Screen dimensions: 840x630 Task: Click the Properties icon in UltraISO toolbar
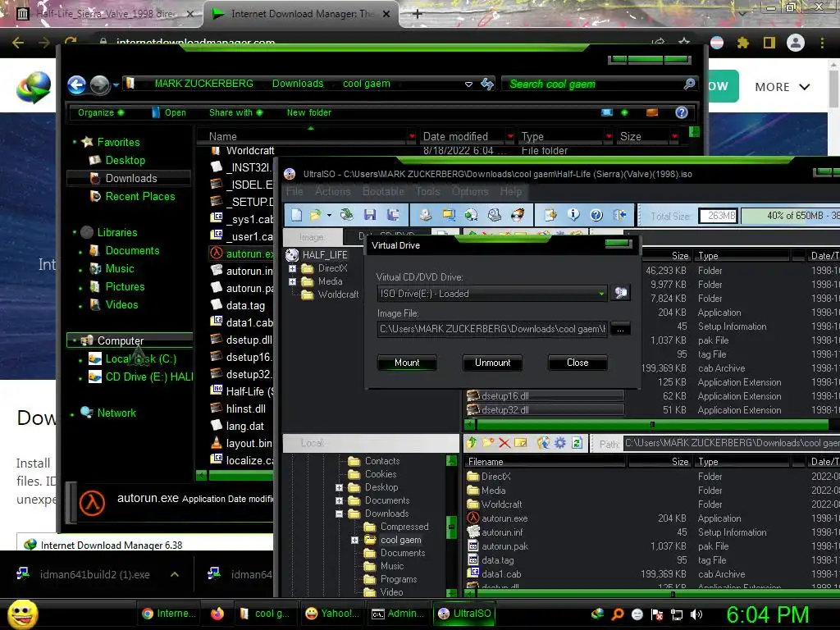pos(550,216)
